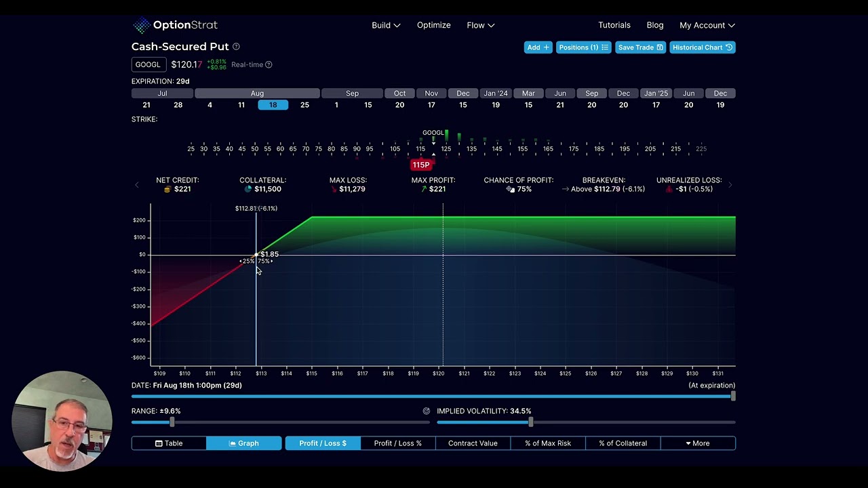Viewport: 868px width, 488px height.
Task: Click the Add button
Action: tap(538, 47)
